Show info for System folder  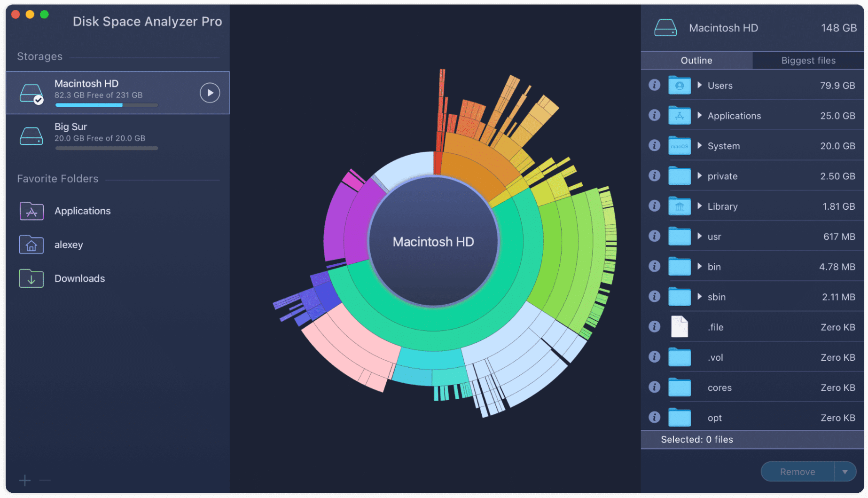click(x=654, y=145)
